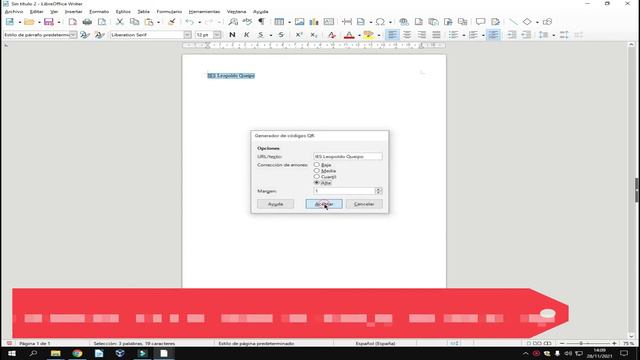Toggle Italic K formatting
The width and height of the screenshot is (640, 360).
[247, 35]
